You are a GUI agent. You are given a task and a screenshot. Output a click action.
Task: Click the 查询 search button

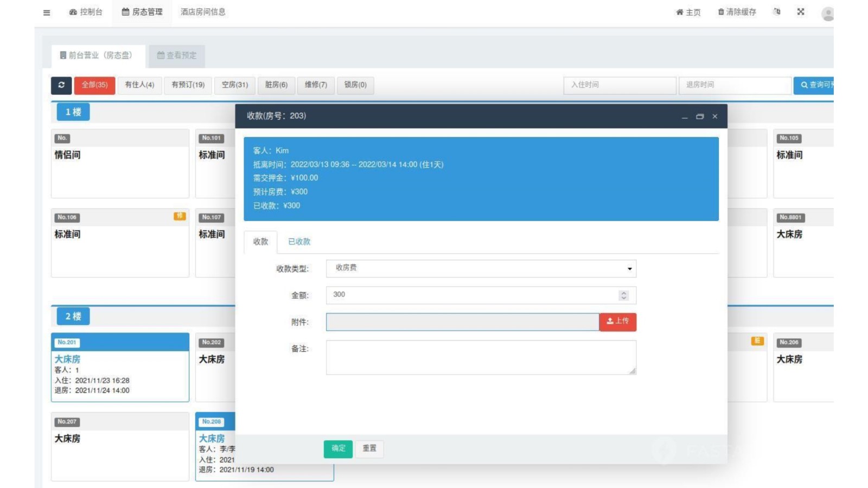(x=814, y=85)
